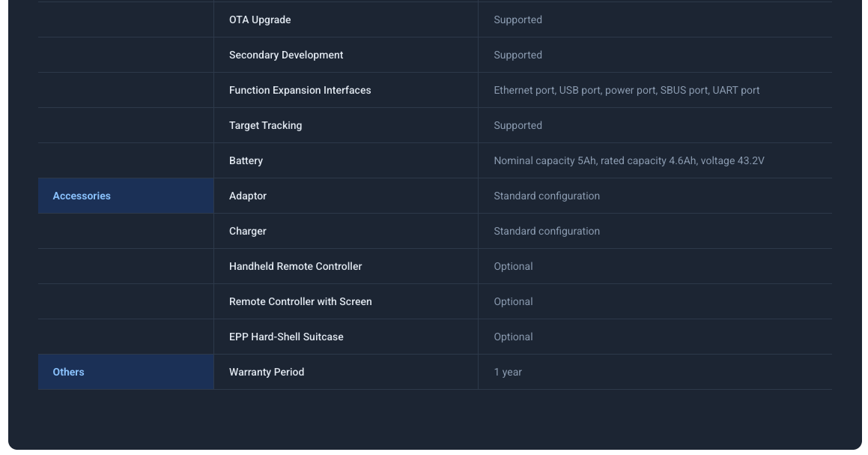Image resolution: width=868 pixels, height=455 pixels.
Task: Select the Battery row label
Action: click(x=246, y=160)
